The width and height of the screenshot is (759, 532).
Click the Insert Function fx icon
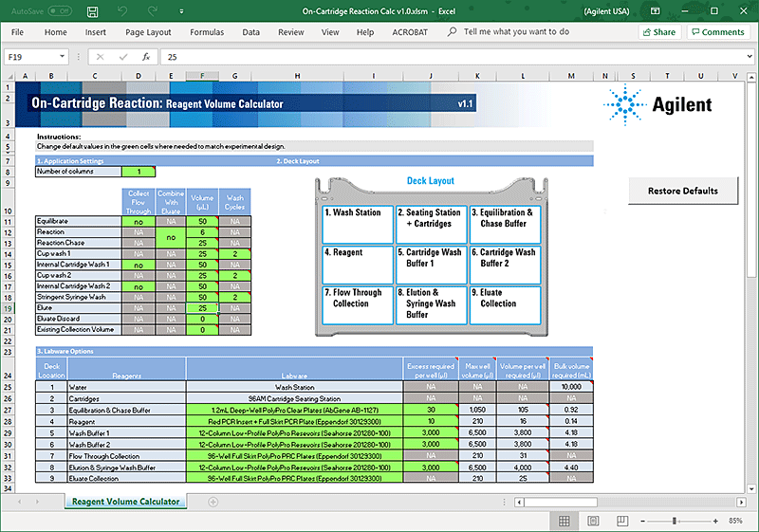[146, 57]
